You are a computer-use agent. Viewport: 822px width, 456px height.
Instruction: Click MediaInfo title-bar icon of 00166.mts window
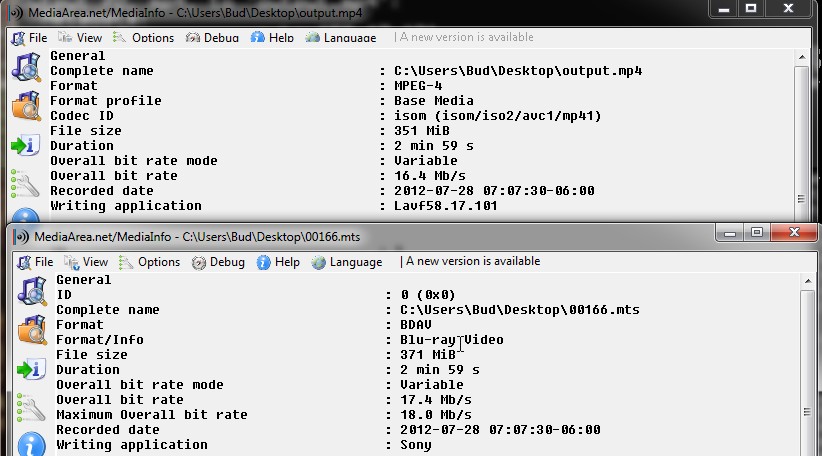point(21,237)
